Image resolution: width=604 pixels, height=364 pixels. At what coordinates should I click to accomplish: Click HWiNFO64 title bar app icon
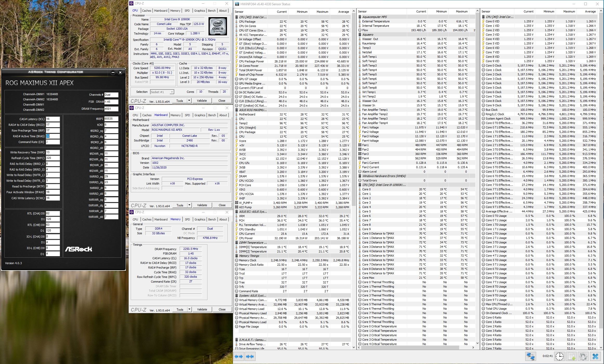coord(237,4)
